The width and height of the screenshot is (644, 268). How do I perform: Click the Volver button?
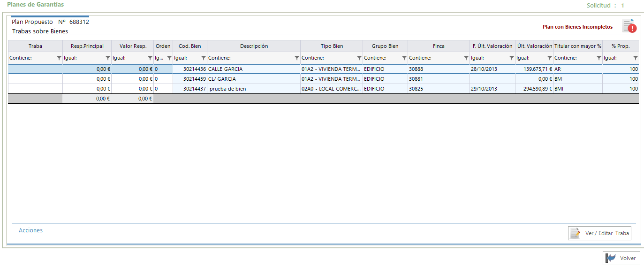tap(621, 258)
